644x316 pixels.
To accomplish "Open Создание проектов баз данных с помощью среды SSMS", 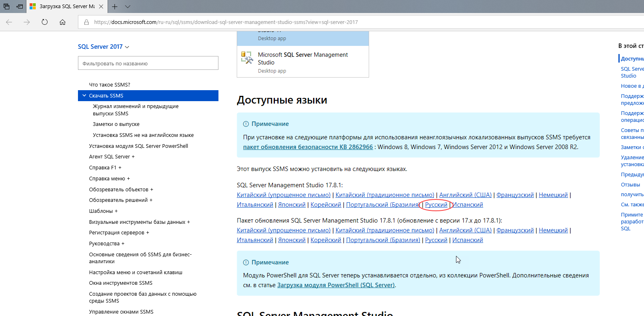I will (143, 297).
